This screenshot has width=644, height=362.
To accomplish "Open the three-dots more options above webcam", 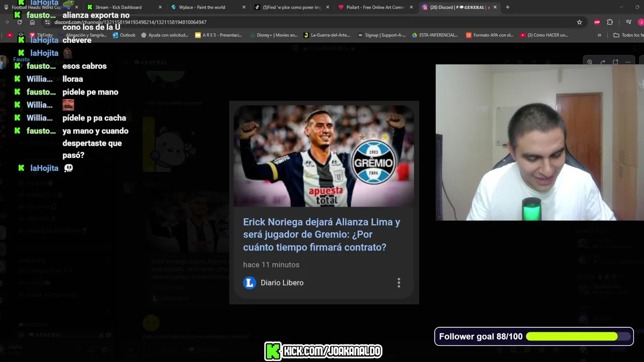I will [x=628, y=62].
